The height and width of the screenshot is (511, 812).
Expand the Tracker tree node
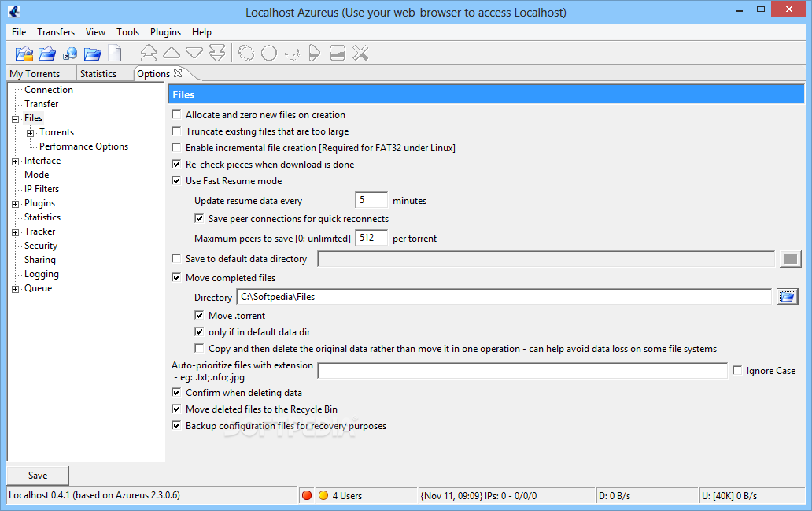pyautogui.click(x=16, y=233)
